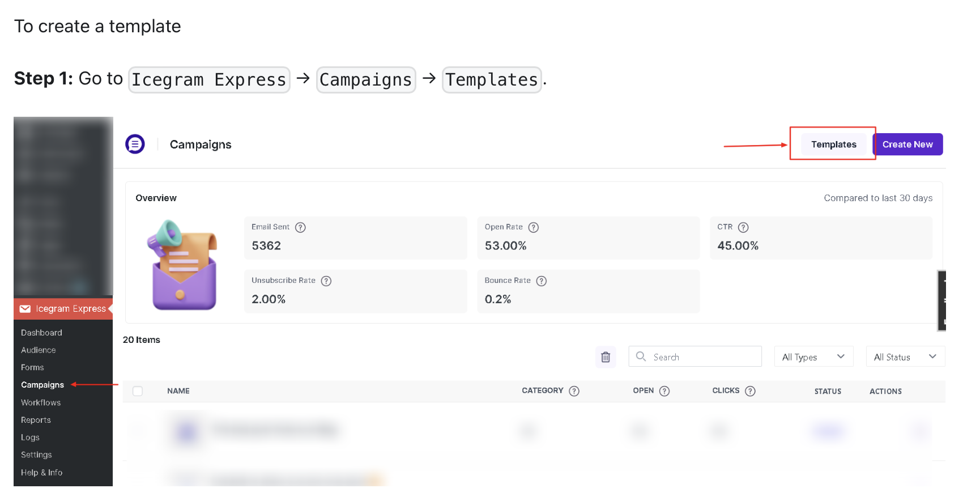Expand the All Status filter dropdown
980x501 pixels.
pos(905,357)
